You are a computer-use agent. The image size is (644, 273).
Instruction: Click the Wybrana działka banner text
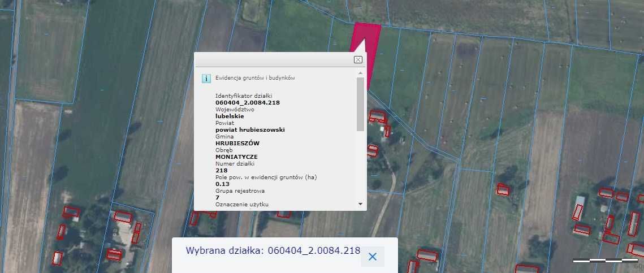[273, 250]
